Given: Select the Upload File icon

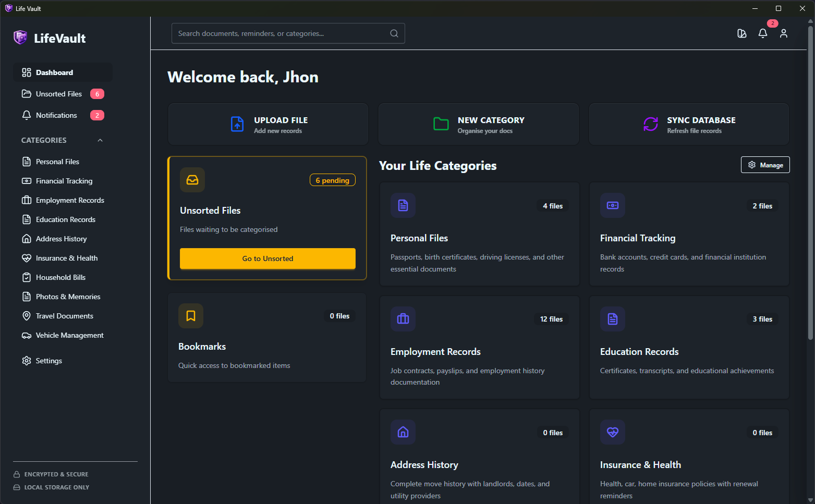Looking at the screenshot, I should pos(237,124).
